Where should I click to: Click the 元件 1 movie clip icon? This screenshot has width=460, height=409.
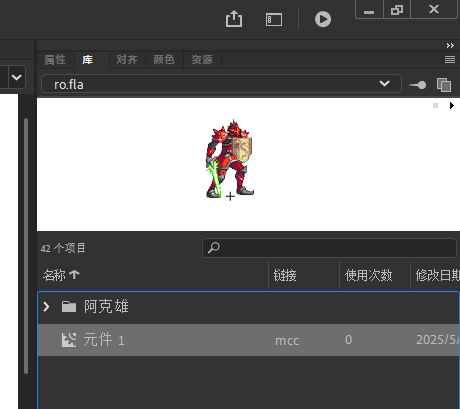pos(69,340)
